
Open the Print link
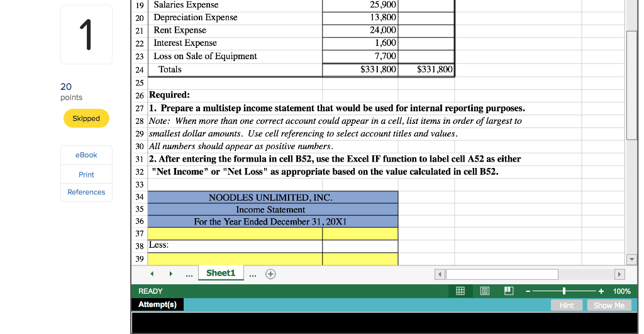click(86, 175)
